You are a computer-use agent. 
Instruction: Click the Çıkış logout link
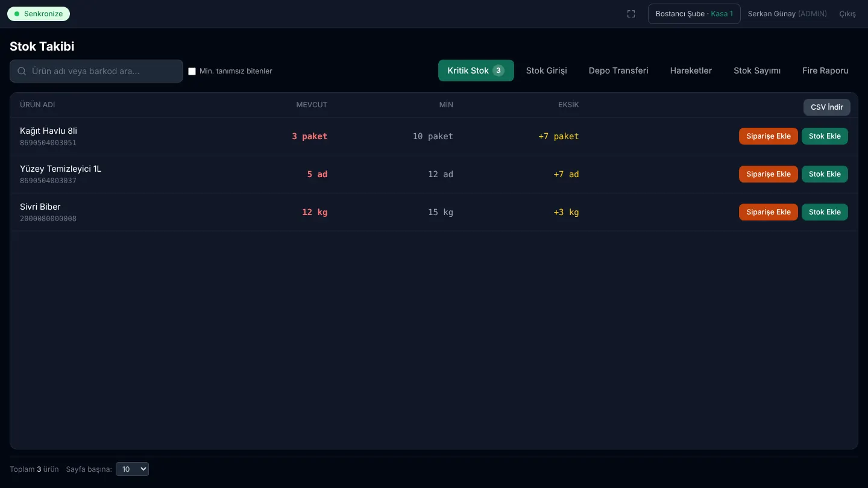848,14
